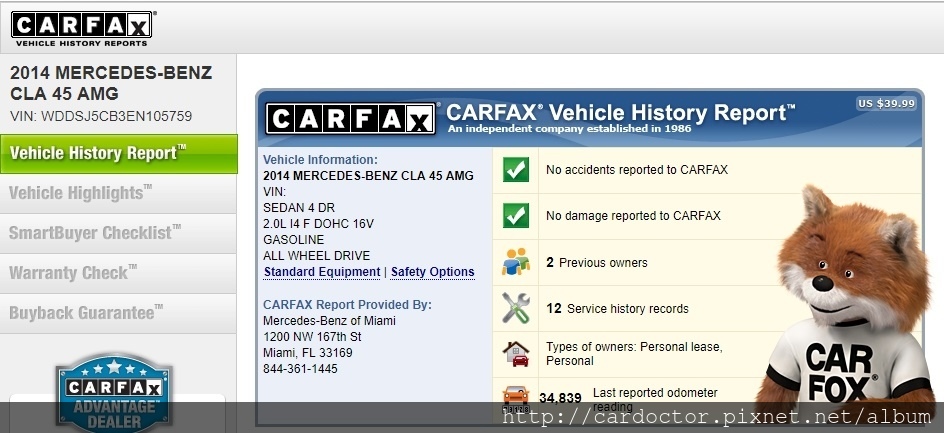Click 'SEDAN 4 DR' body style text
The image size is (944, 433).
click(x=299, y=208)
